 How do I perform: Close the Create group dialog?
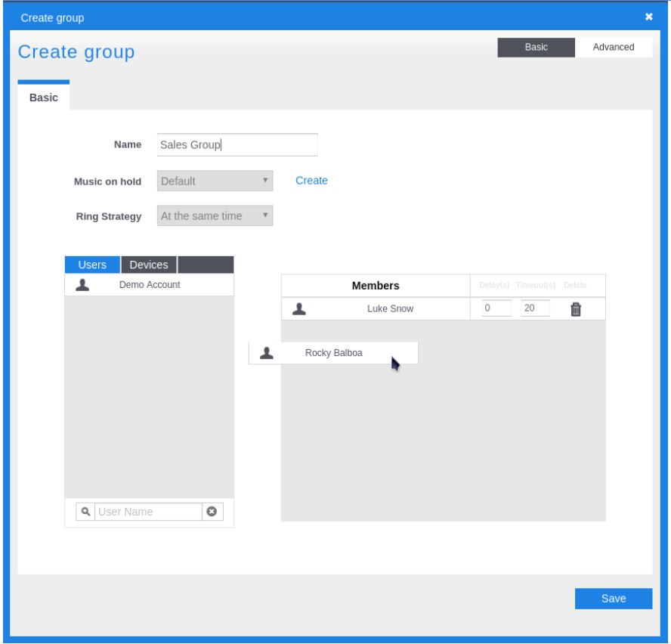tap(648, 17)
